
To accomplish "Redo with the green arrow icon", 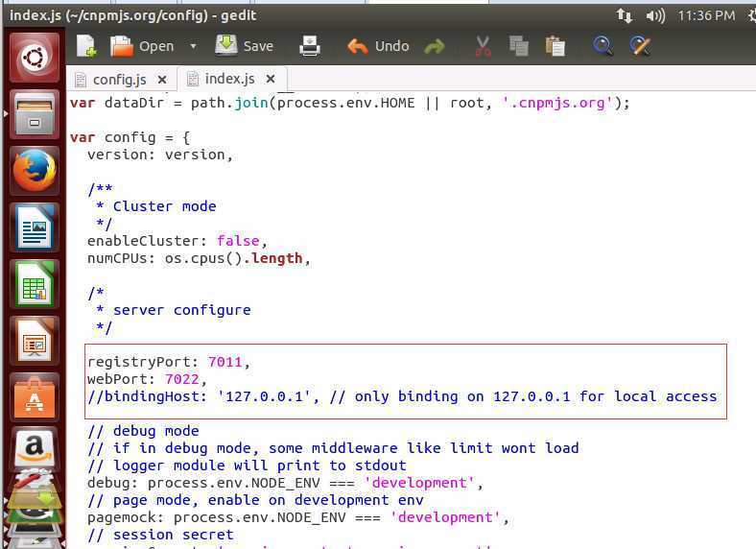I will coord(434,47).
